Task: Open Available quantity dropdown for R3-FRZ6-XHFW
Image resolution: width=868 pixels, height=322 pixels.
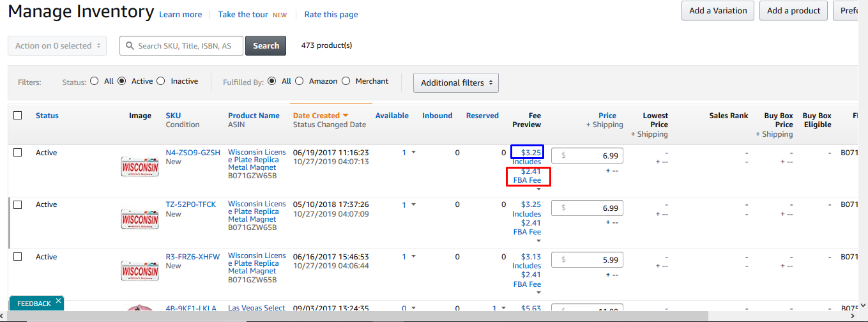Action: pyautogui.click(x=413, y=257)
